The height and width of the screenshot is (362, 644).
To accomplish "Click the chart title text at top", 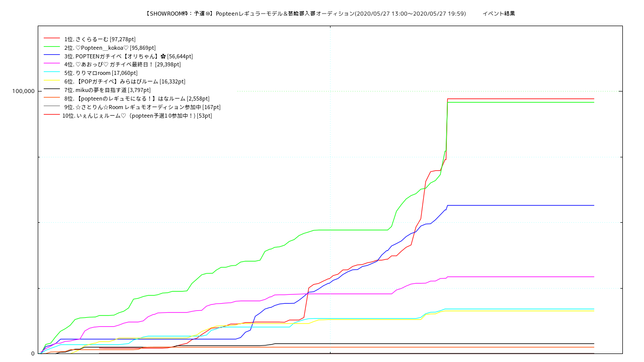I will [330, 14].
